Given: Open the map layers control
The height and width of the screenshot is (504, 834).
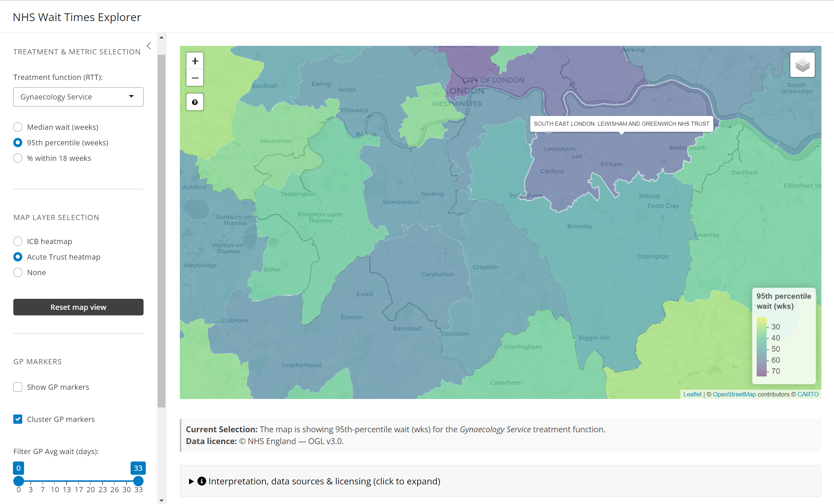Looking at the screenshot, I should click(802, 65).
